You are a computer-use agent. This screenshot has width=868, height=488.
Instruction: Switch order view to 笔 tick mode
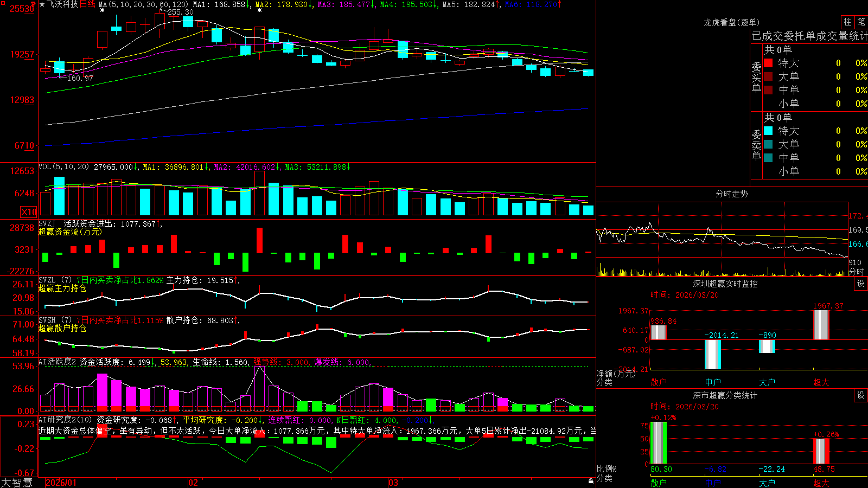click(x=861, y=22)
